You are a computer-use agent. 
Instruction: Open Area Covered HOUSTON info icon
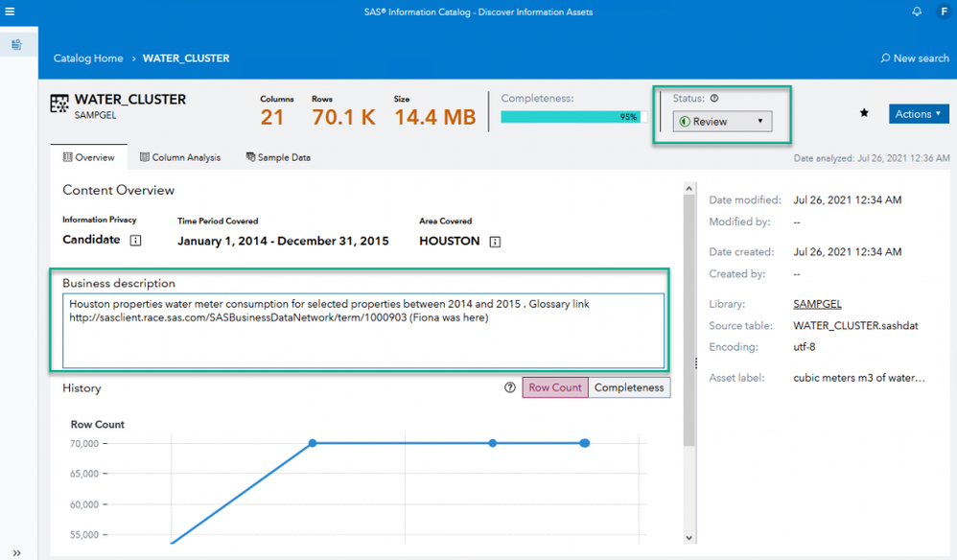(495, 242)
